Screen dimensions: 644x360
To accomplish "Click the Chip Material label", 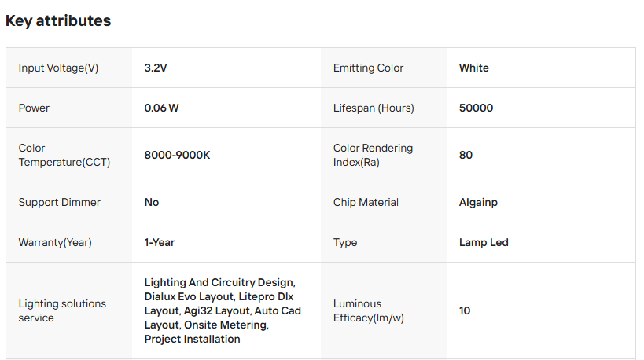I will 366,202.
